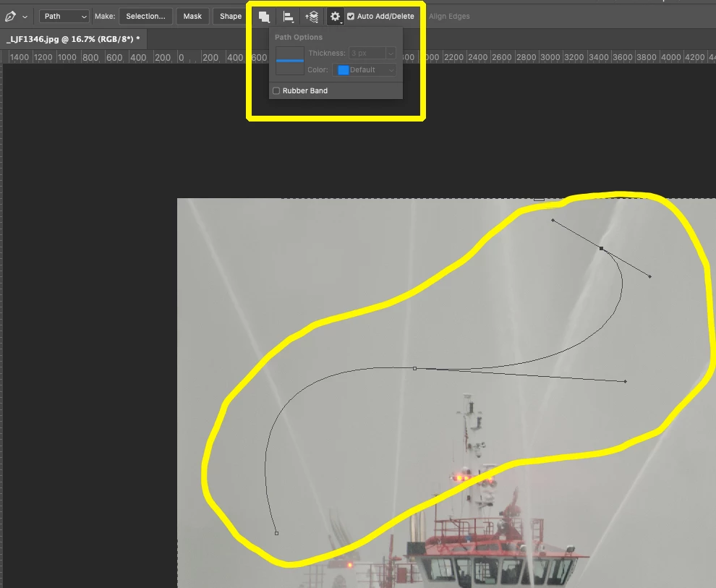This screenshot has height=588, width=716.
Task: Click the Shape make button
Action: [230, 17]
